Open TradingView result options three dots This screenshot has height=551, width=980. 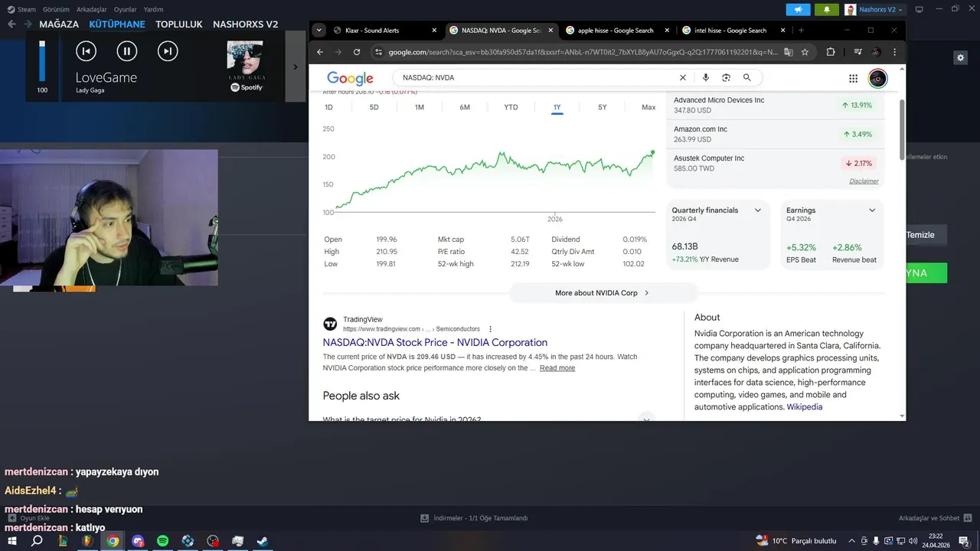[491, 329]
